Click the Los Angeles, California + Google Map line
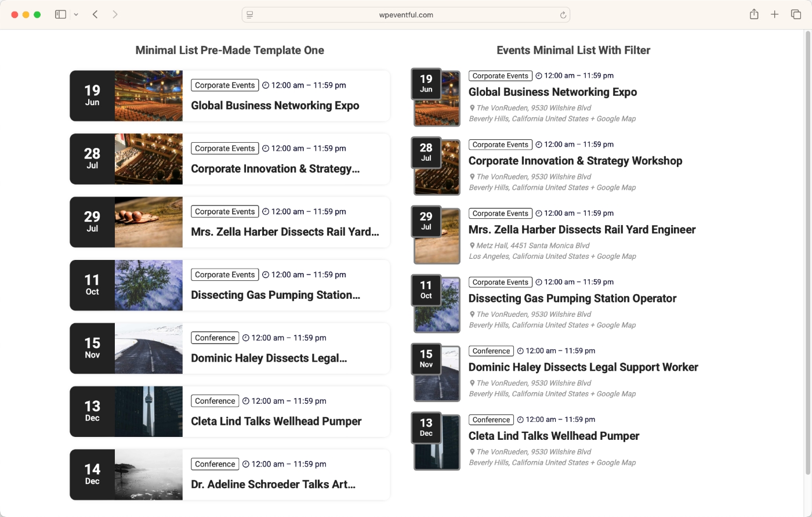This screenshot has width=812, height=517. (552, 256)
